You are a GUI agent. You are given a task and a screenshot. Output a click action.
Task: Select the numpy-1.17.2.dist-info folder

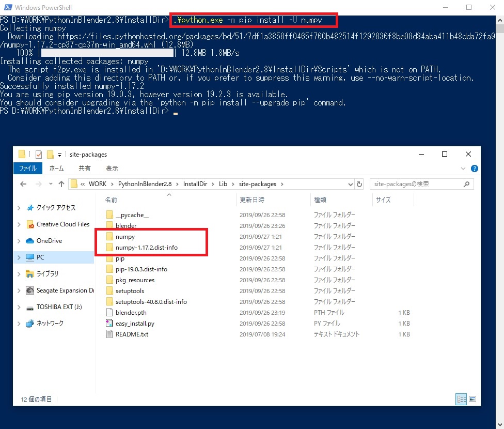point(147,248)
